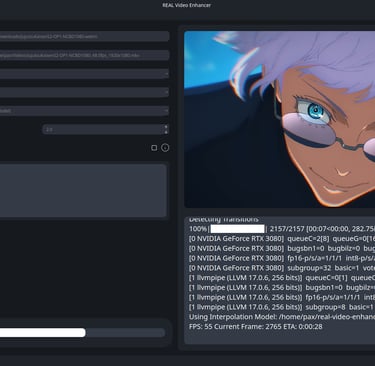Viewport: 375px width, 366px height.
Task: Click the anime video preview image
Action: 279,119
